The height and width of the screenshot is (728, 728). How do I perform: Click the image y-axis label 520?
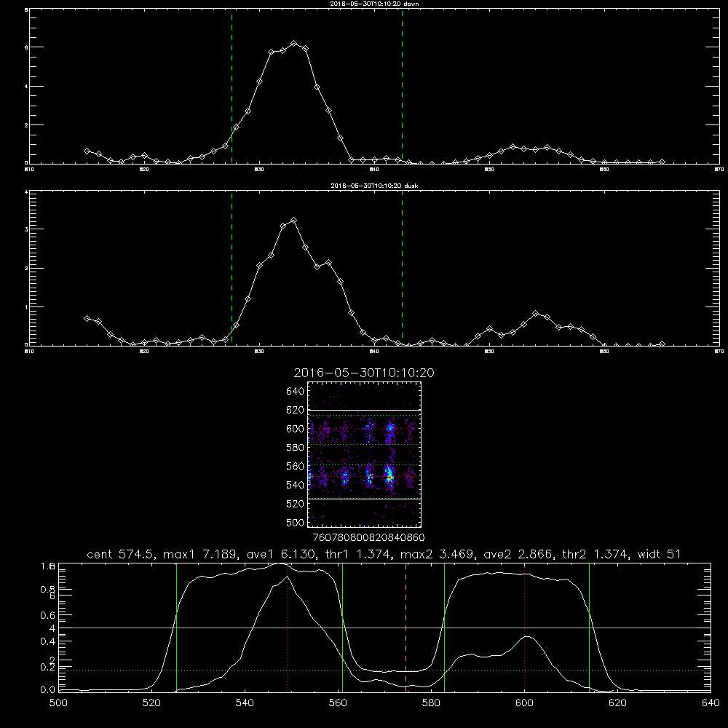coord(296,504)
